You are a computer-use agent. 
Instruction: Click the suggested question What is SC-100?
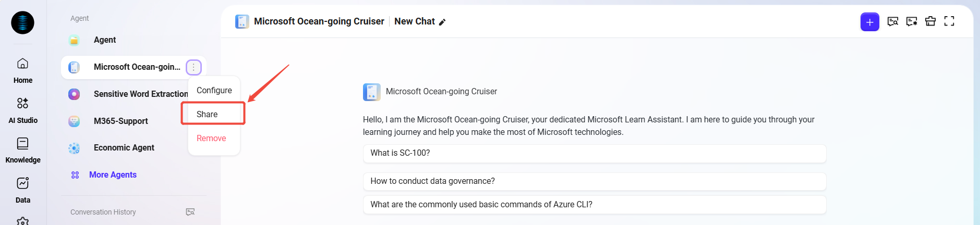pyautogui.click(x=594, y=153)
